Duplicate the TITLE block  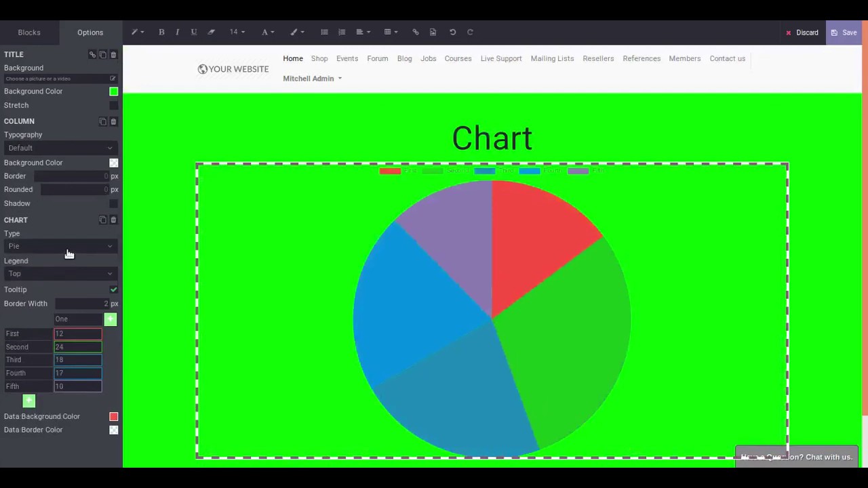coord(103,54)
